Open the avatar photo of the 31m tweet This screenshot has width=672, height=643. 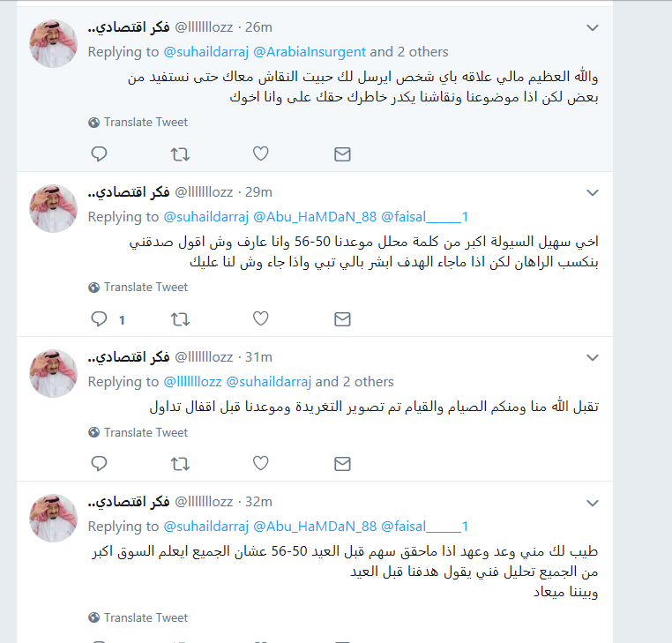coord(53,373)
